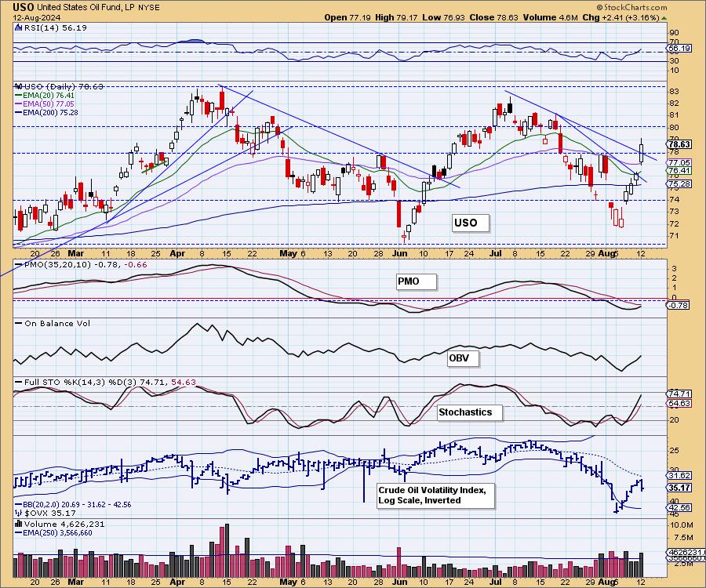The image size is (706, 588).
Task: Click the 77.05 price tag on right axis
Action: [679, 162]
